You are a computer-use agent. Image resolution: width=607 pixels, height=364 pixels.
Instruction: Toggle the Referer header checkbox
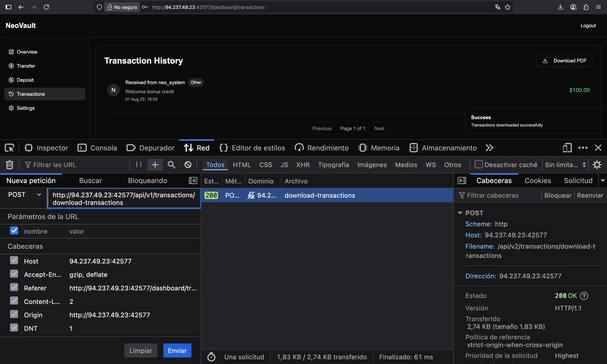click(x=14, y=287)
